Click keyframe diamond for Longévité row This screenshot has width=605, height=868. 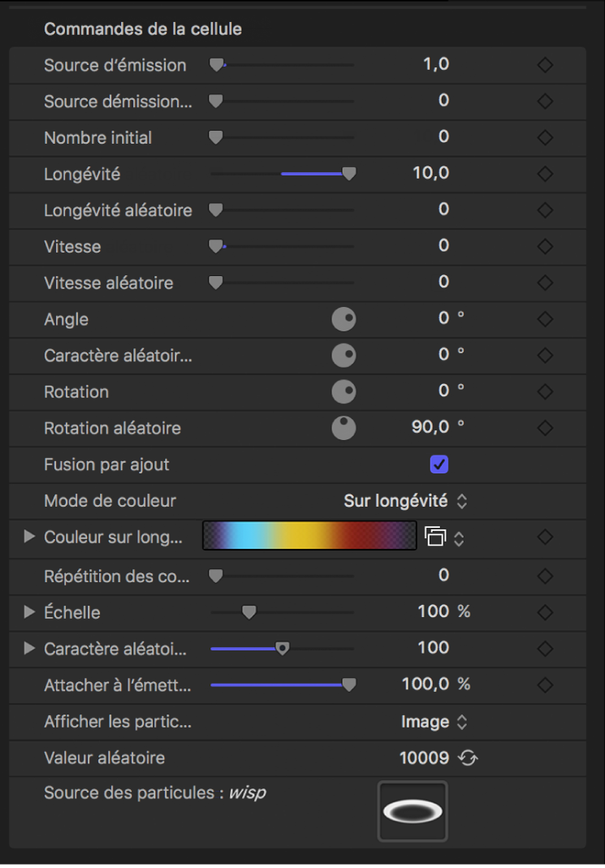(x=545, y=174)
